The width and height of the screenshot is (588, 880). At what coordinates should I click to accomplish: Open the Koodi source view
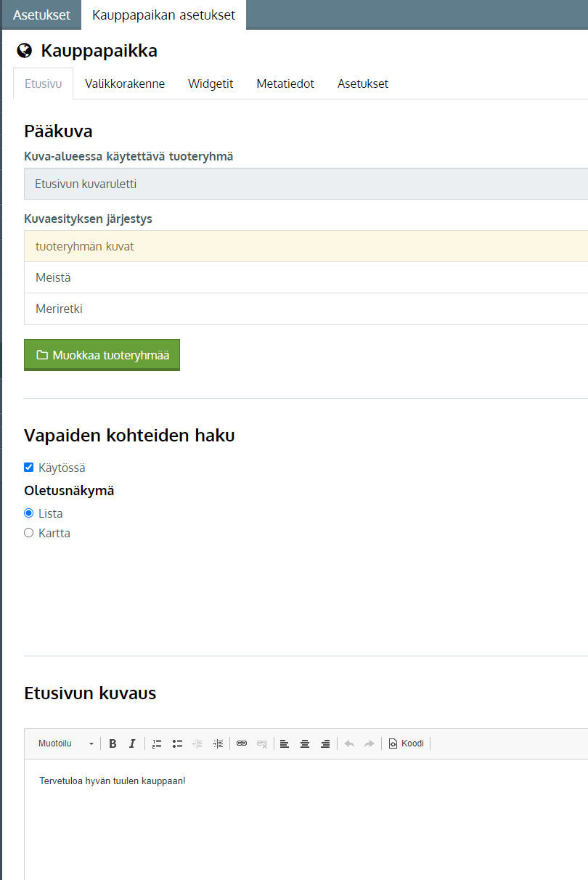[407, 743]
